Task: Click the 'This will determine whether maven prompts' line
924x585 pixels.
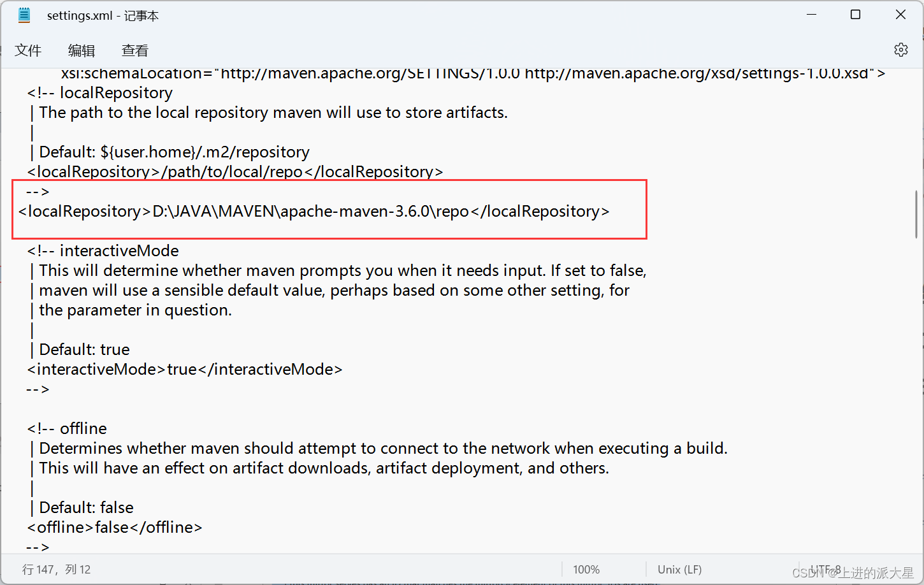Action: click(338, 271)
